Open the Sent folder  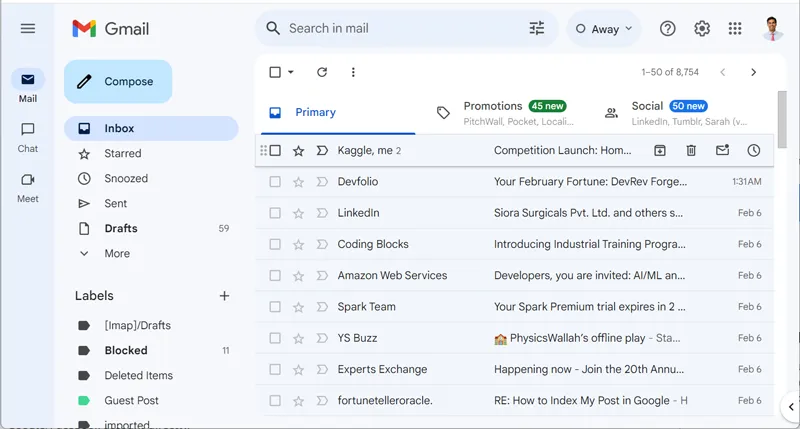[151, 204]
